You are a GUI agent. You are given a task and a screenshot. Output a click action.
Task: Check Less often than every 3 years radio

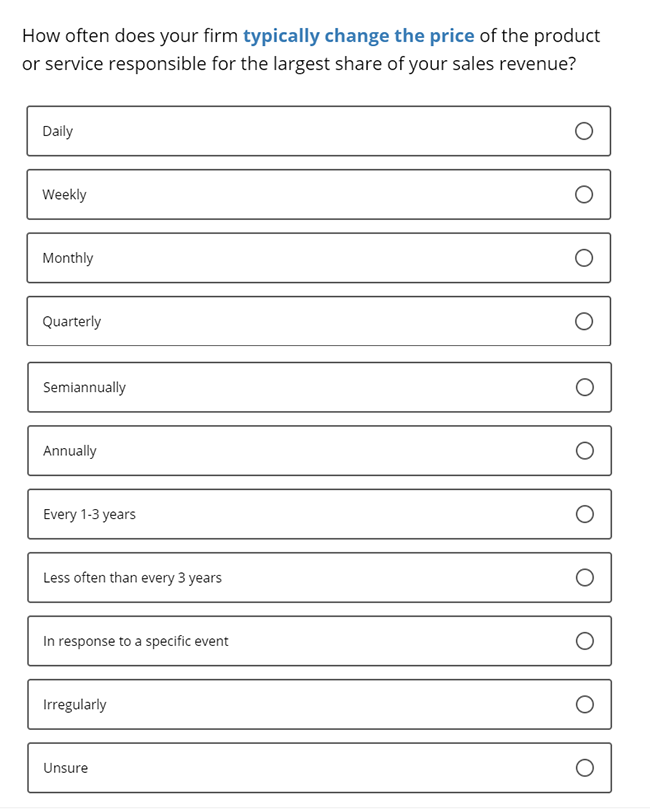[584, 578]
